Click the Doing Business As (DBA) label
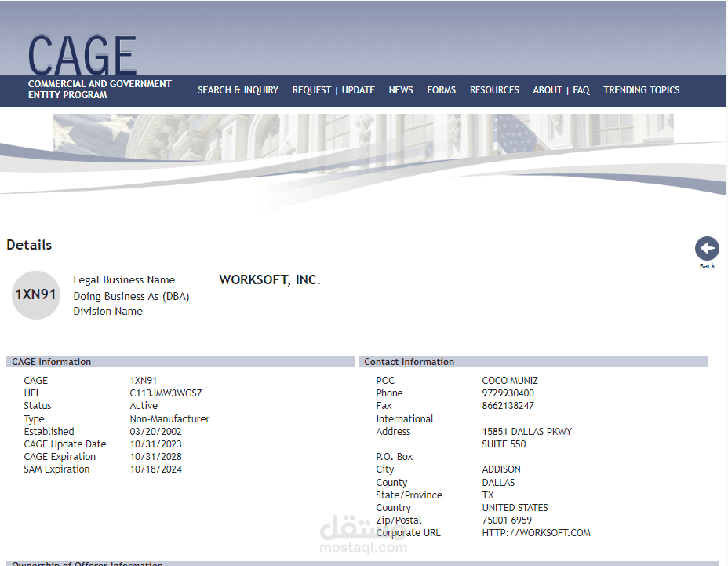The width and height of the screenshot is (728, 566). point(131,297)
